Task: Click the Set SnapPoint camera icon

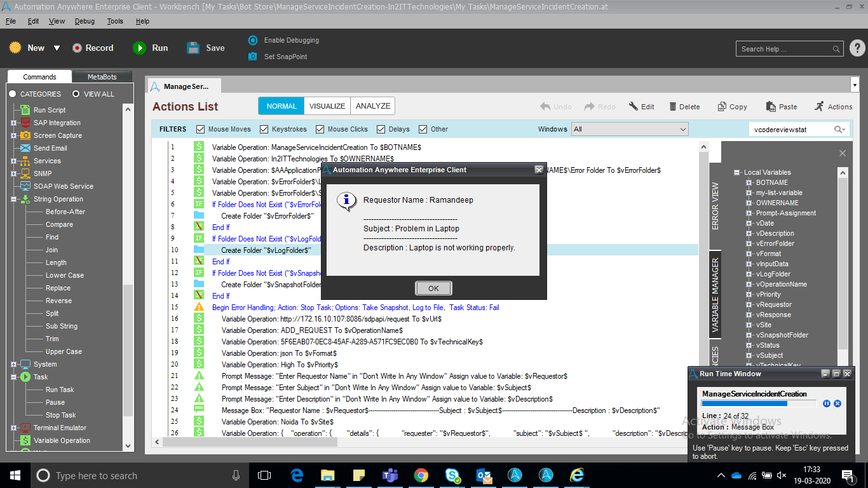Action: (252, 57)
